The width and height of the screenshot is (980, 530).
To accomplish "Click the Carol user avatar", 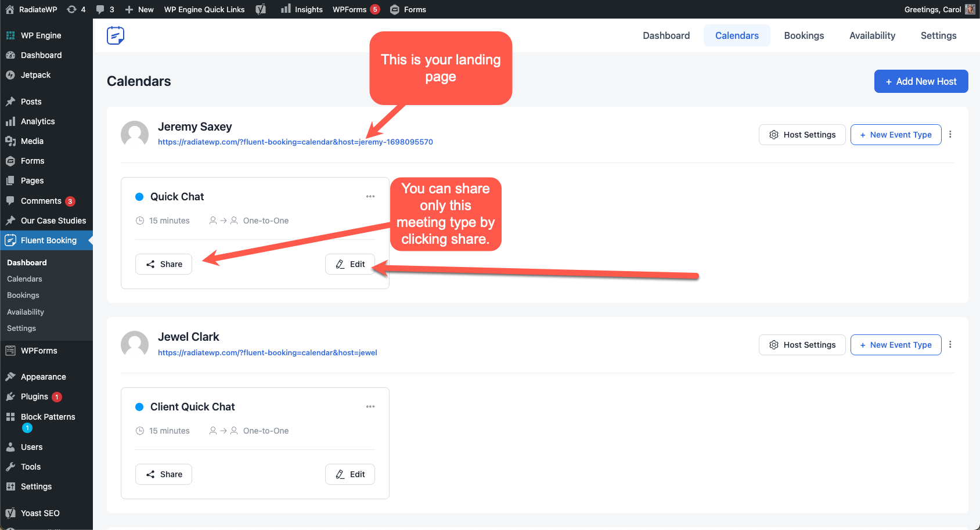I will [970, 9].
